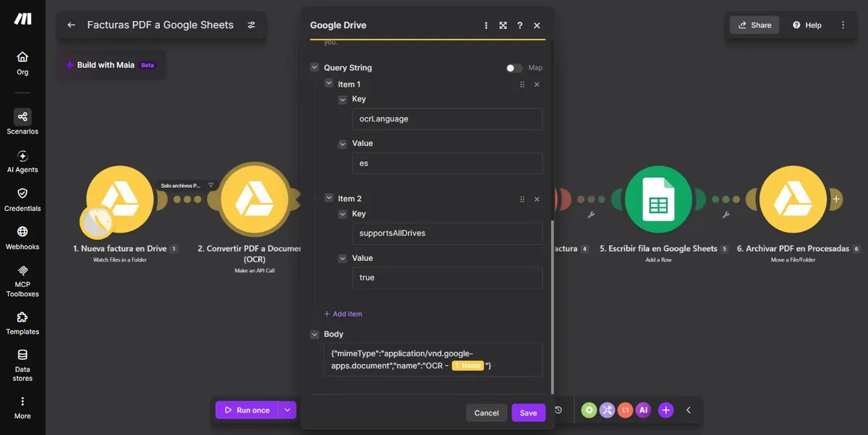Remove Item 2 from Query String
Screen dimensions: 868x435
pos(537,199)
